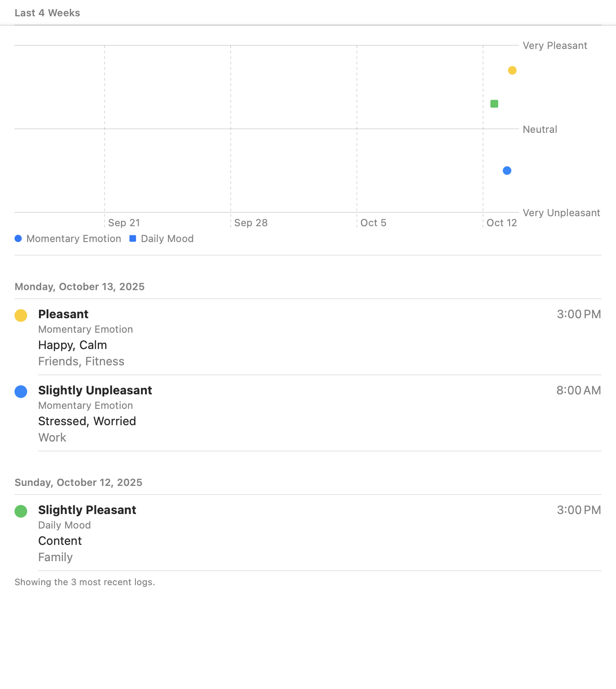
Task: Click the Momentary Emotion legend dot
Action: pos(18,238)
